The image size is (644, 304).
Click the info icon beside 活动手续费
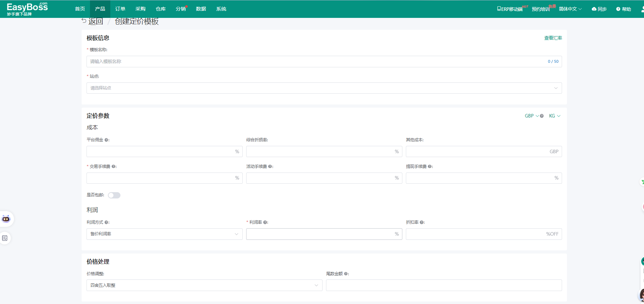[x=270, y=167]
